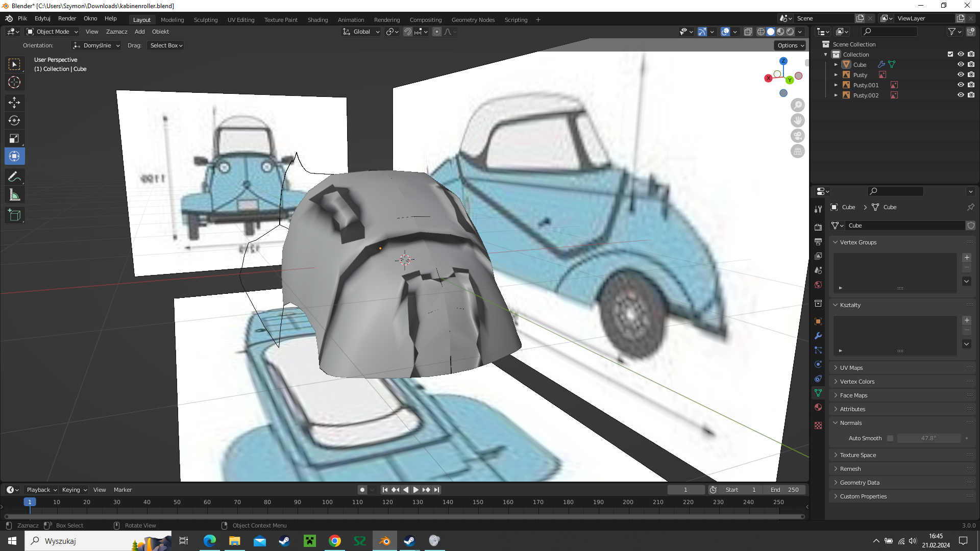Open the Modifier properties wrench tab

[818, 336]
